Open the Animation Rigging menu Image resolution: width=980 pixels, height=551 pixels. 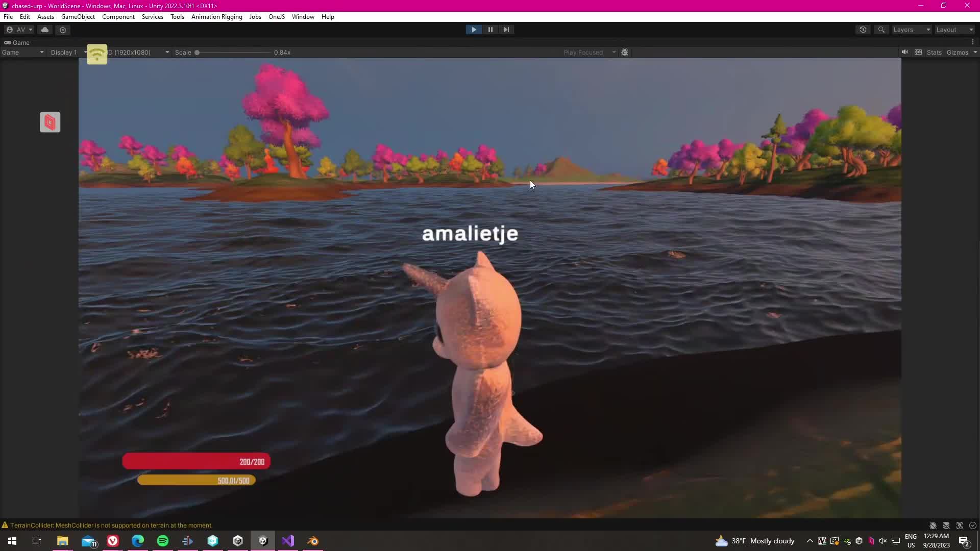coord(216,17)
